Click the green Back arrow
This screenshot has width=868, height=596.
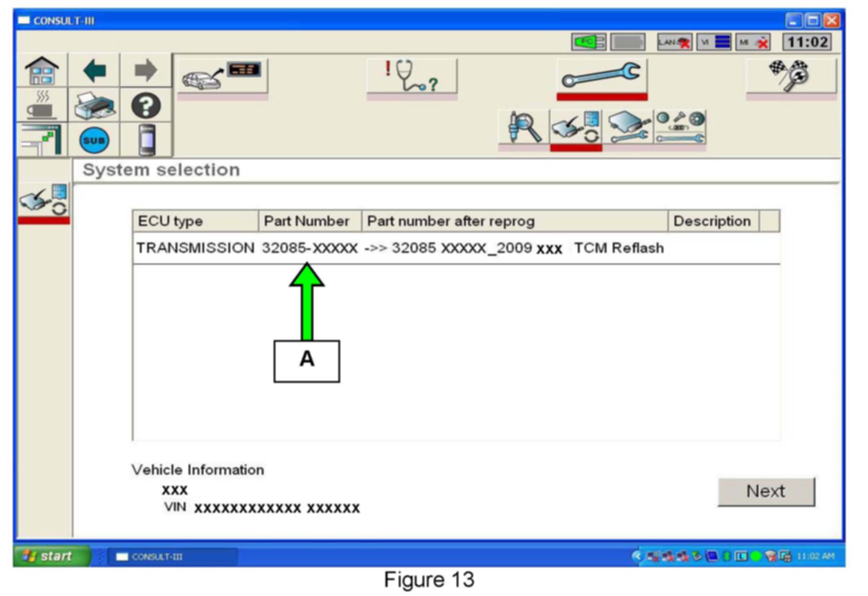pos(94,70)
